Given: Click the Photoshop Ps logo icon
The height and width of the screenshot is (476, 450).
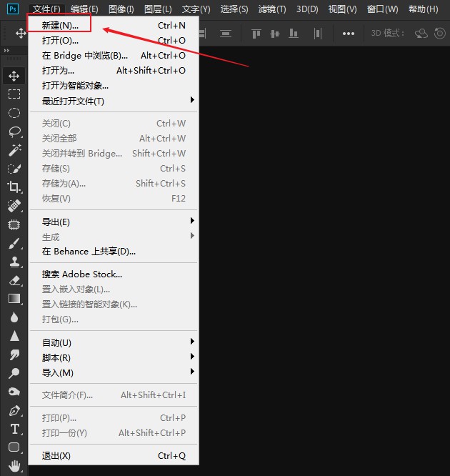Looking at the screenshot, I should (13, 9).
